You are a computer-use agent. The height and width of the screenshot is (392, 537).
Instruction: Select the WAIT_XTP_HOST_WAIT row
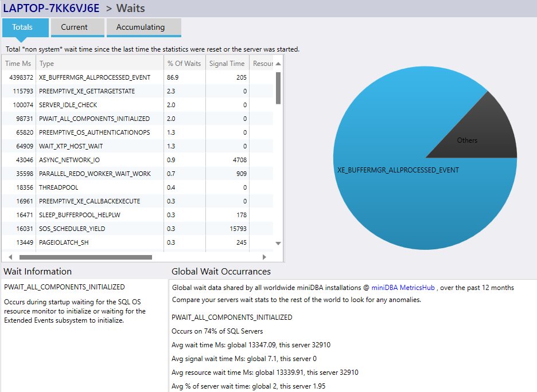pos(138,146)
